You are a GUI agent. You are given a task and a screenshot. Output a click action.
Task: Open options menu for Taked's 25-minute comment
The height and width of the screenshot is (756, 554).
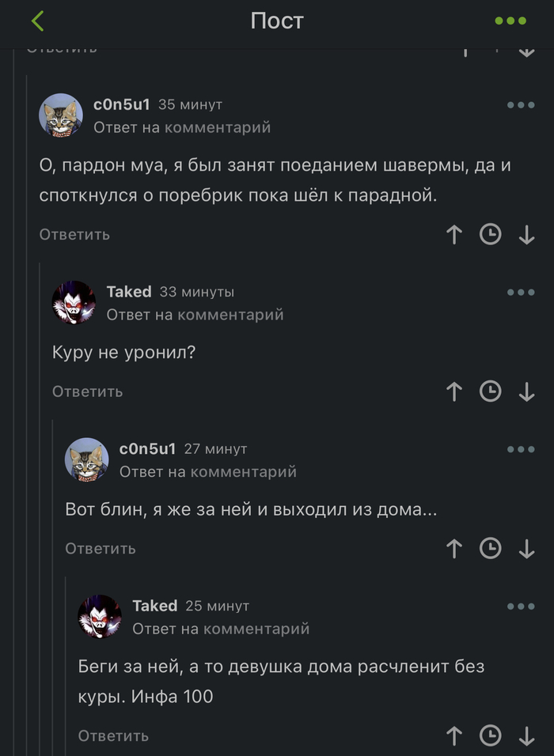pos(521,607)
